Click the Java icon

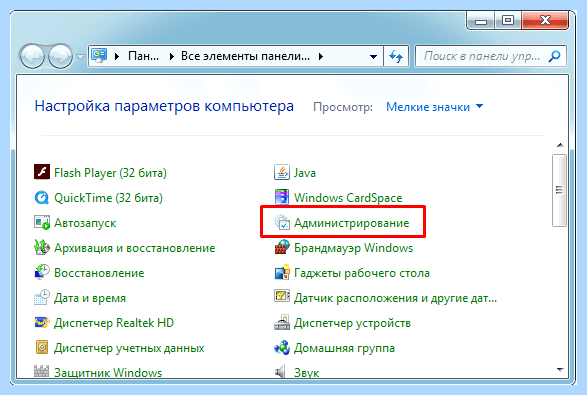tap(282, 172)
